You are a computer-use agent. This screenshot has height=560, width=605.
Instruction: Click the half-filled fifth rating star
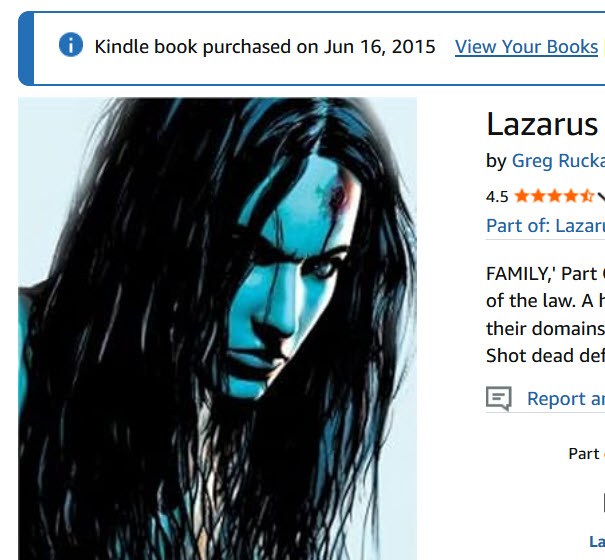pos(586,196)
